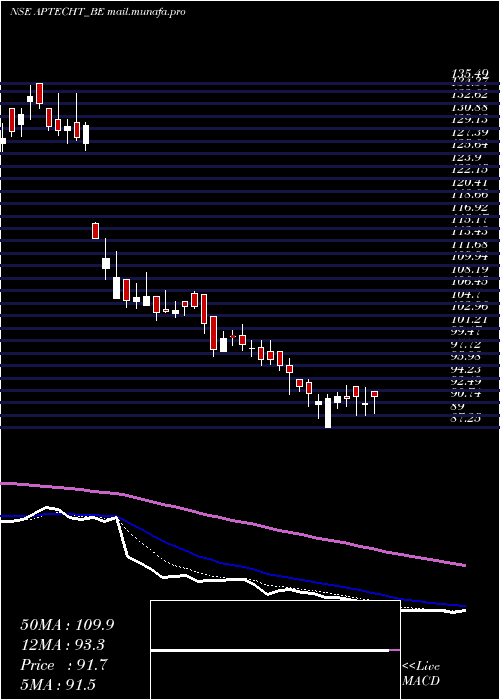Viewport: 500px width, 700px height.
Task: Click the NSE APTECHT_BE chart title
Action: [97, 12]
